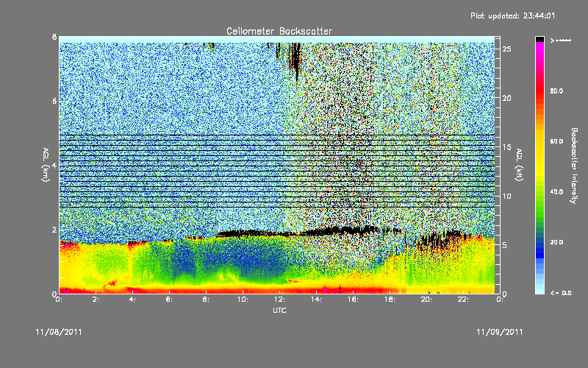Click the "<- 0.0" colorbar minimum label
588x368 pixels.
[561, 293]
